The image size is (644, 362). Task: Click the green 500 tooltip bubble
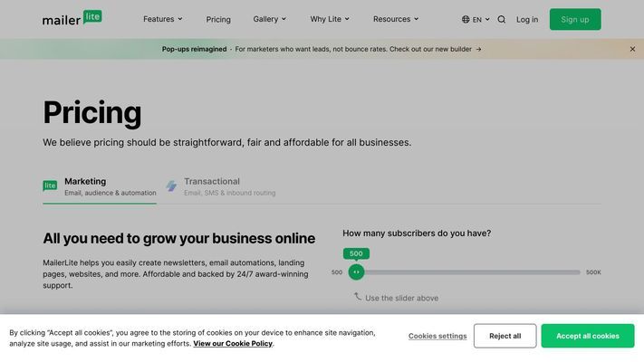(356, 253)
